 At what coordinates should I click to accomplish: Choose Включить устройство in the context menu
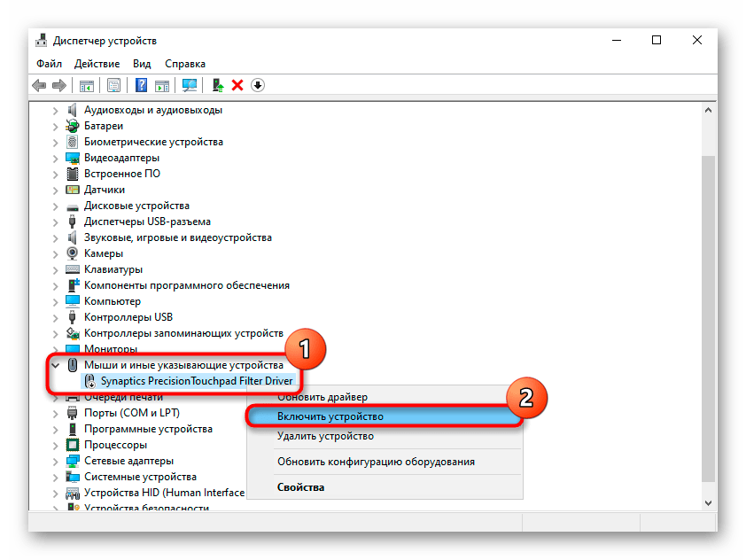pos(330,416)
